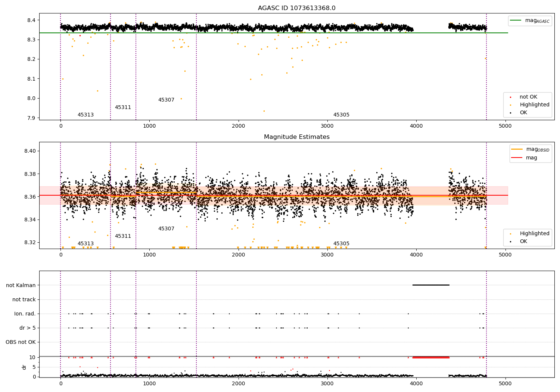The height and width of the screenshot is (392, 560).
Task: Click the '5000' x-tick under the bottom plot
Action: click(x=505, y=384)
